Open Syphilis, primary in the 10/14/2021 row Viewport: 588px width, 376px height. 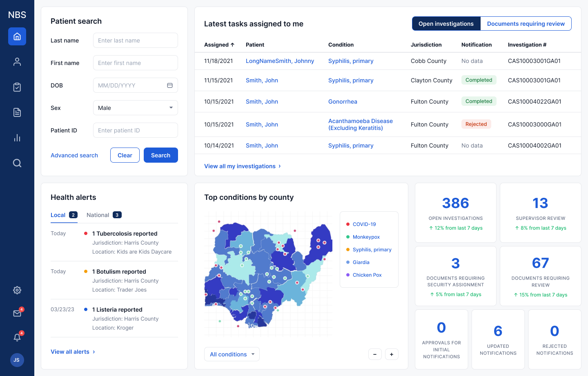pyautogui.click(x=351, y=145)
